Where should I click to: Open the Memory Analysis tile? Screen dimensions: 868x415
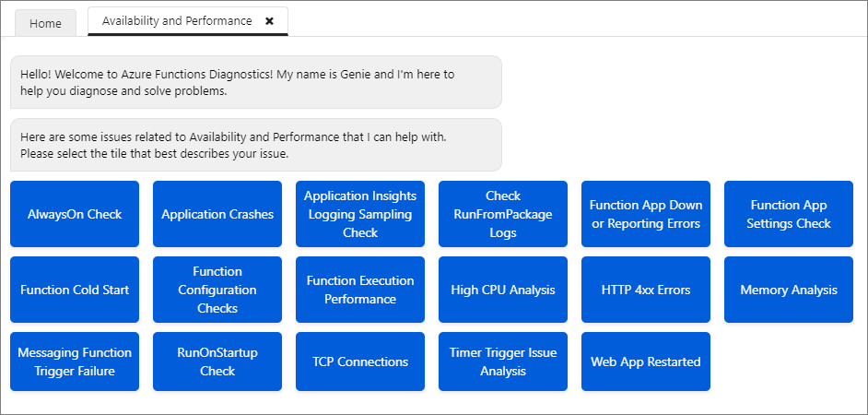point(789,290)
